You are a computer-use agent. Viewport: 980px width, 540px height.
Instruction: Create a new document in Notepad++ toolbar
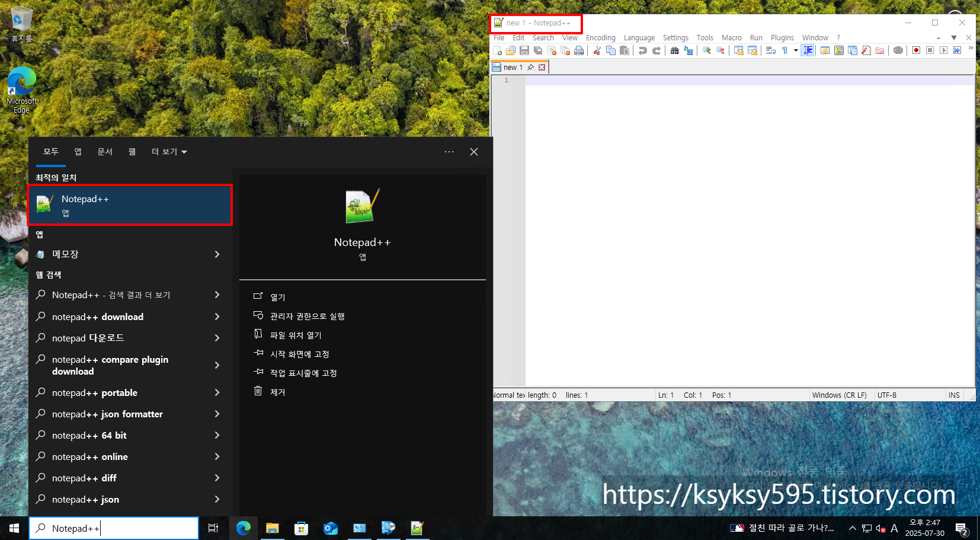coord(498,50)
